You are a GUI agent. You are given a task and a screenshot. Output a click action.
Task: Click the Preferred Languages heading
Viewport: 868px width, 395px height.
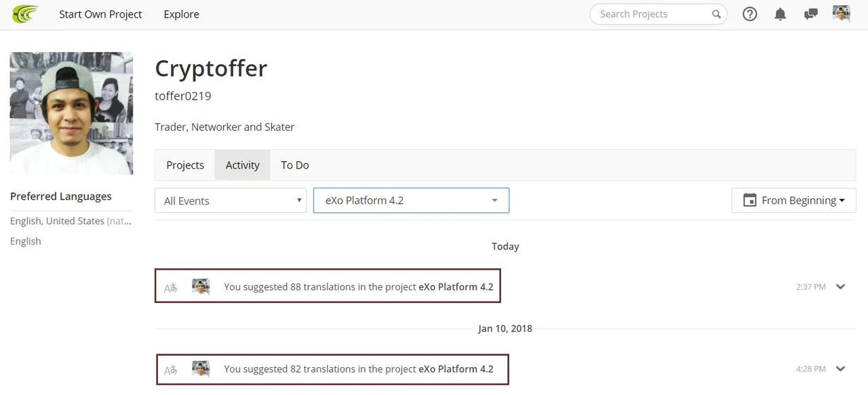point(61,196)
